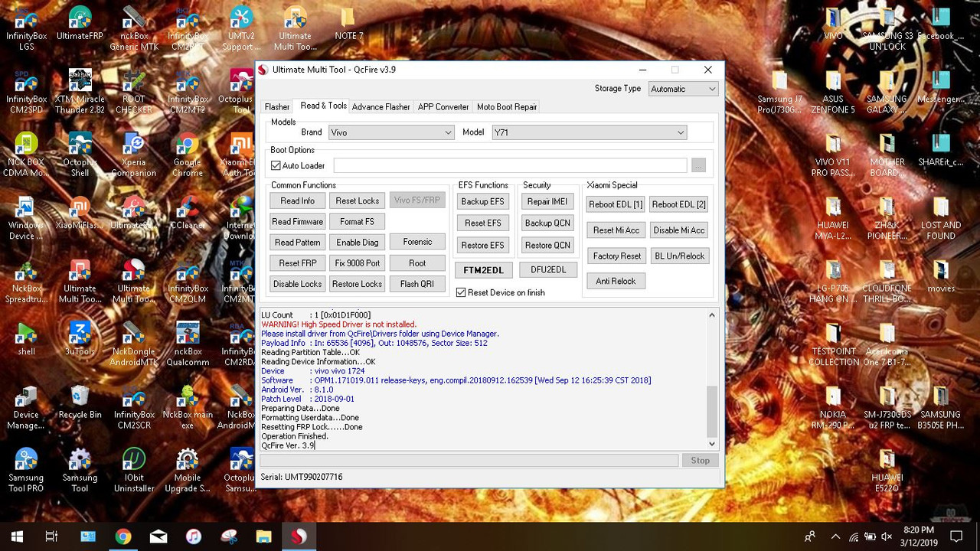Open the InfinityBox LGS desktop shortcut

26,28
